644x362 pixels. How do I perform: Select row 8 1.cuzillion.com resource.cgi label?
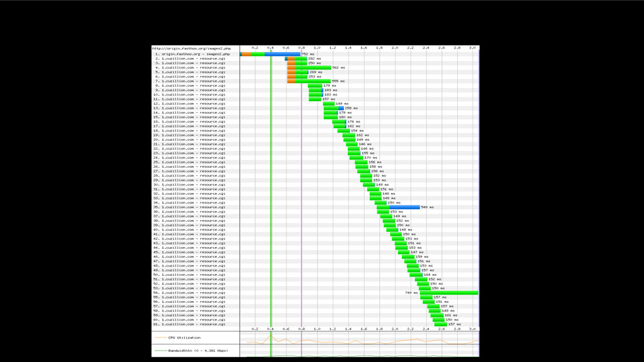(x=190, y=85)
